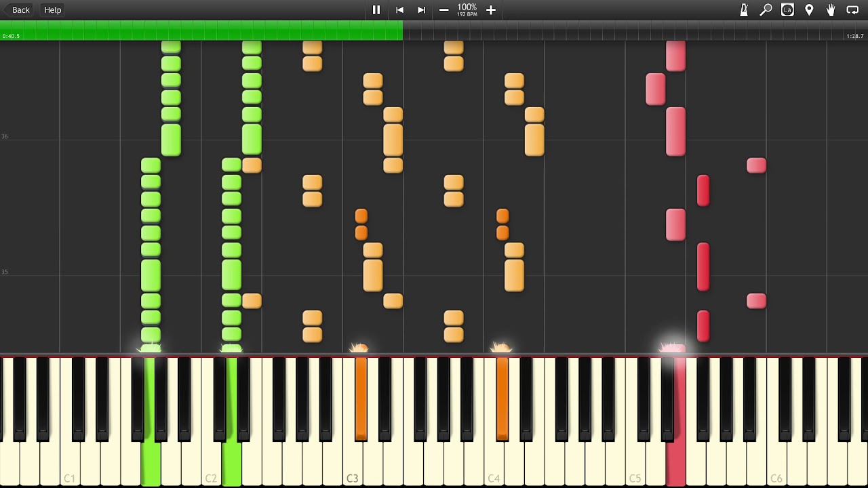Seek within the green progress bar
This screenshot has width=868, height=488.
203,30
